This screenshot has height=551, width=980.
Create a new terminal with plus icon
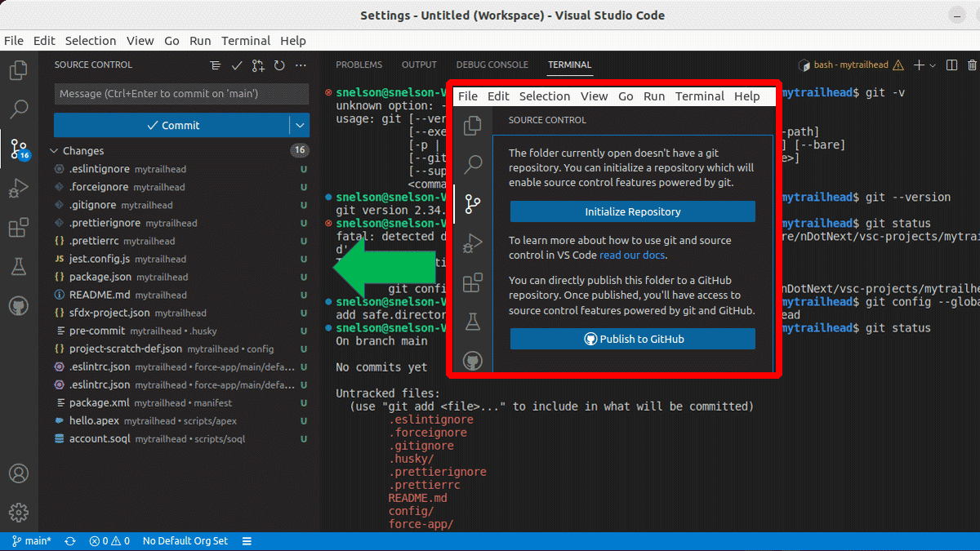point(919,65)
